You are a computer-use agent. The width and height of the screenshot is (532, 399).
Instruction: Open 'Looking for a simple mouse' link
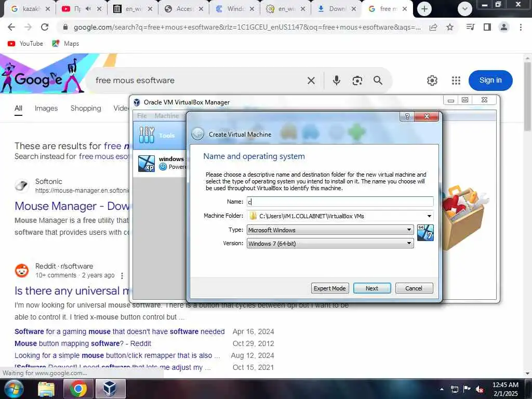click(117, 355)
